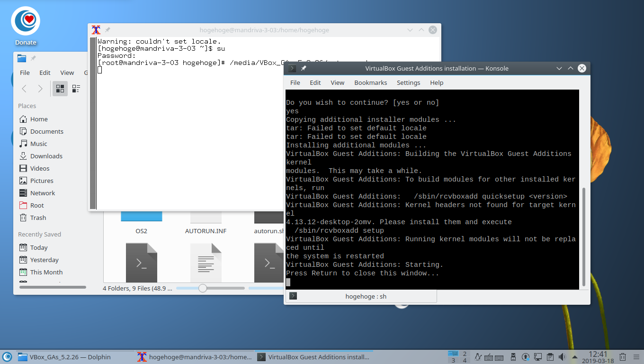Go forward in Dolphin
Screen dimensions: 644x364
pos(40,89)
